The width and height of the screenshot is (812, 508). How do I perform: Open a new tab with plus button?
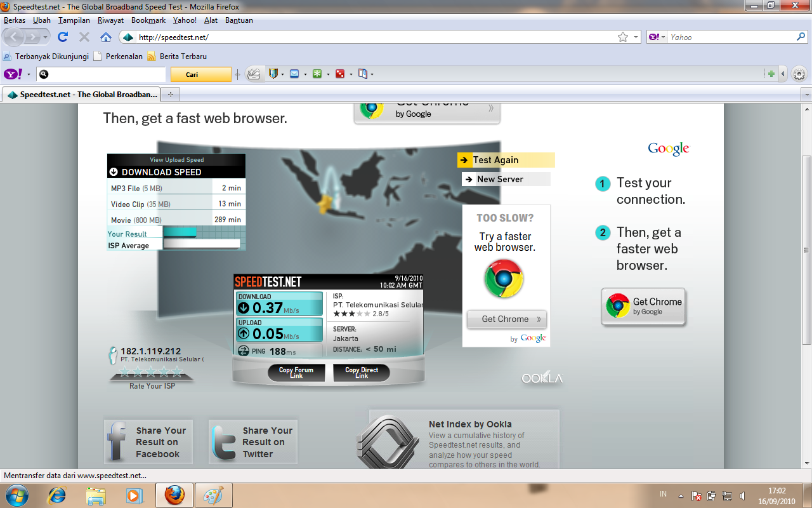pyautogui.click(x=170, y=95)
